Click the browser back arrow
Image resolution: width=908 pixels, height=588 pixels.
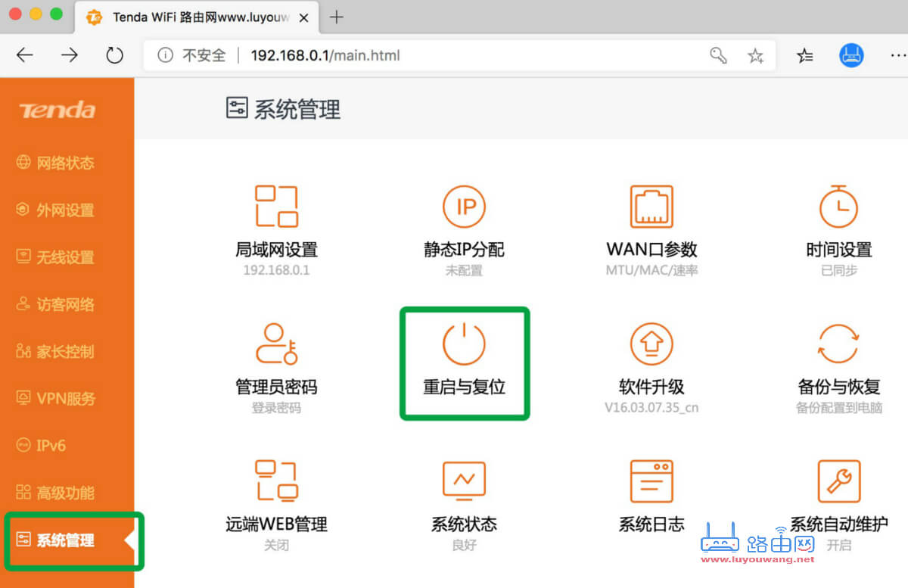pos(25,54)
